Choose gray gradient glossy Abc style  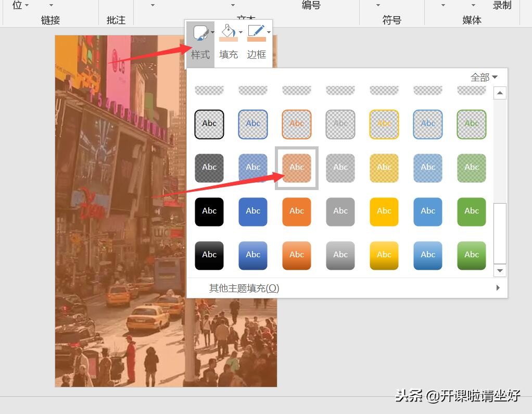coord(340,256)
